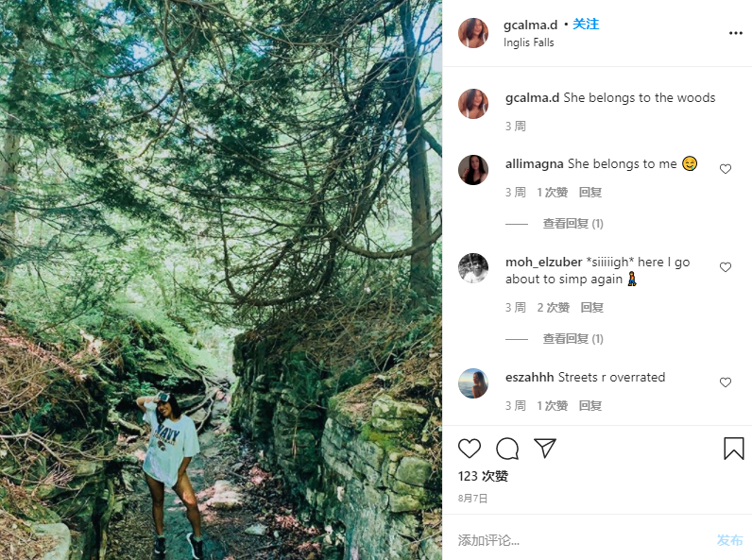Image resolution: width=752 pixels, height=560 pixels.
Task: Follow gcalma.d using 关注 link
Action: coord(586,25)
